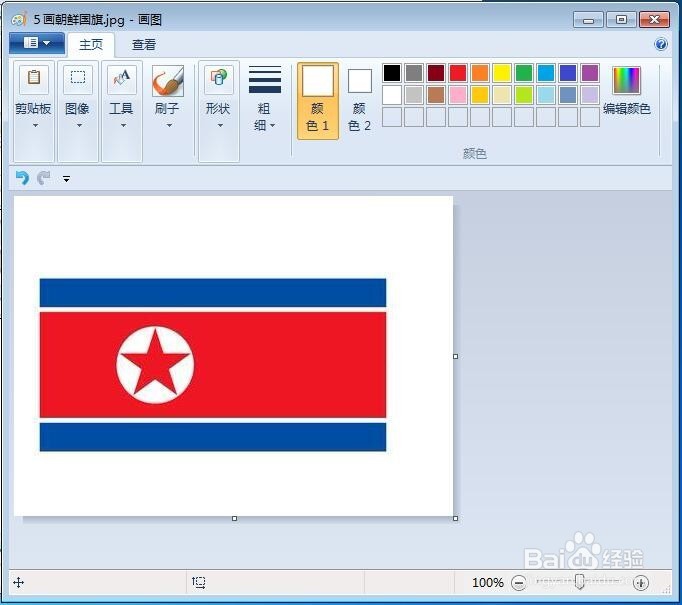
Task: Click the zoom out minus button
Action: 518,582
